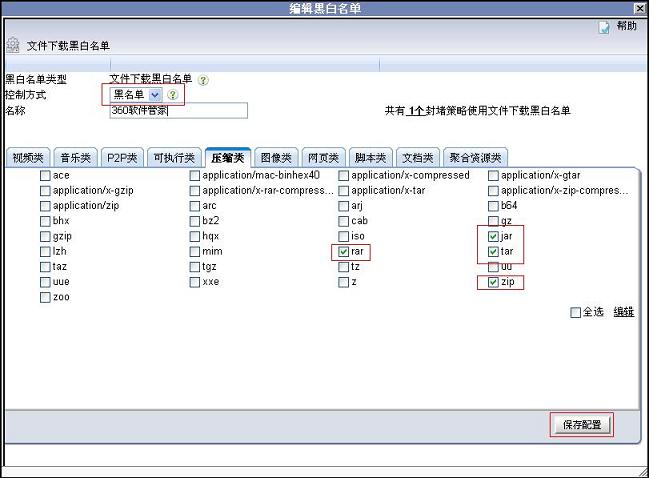Click help icon beside 控制方式 dropdown
Viewport: 649px width, 478px height.
pos(172,95)
